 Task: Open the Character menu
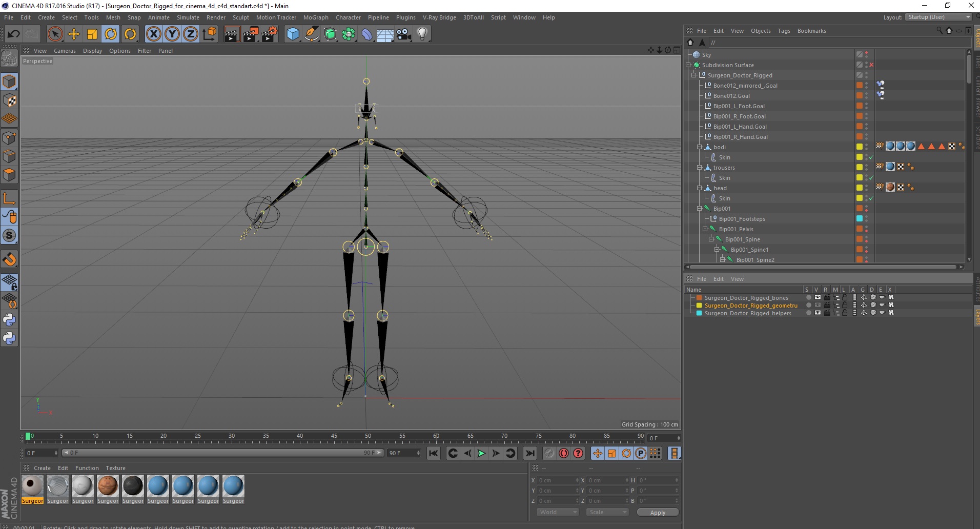348,17
